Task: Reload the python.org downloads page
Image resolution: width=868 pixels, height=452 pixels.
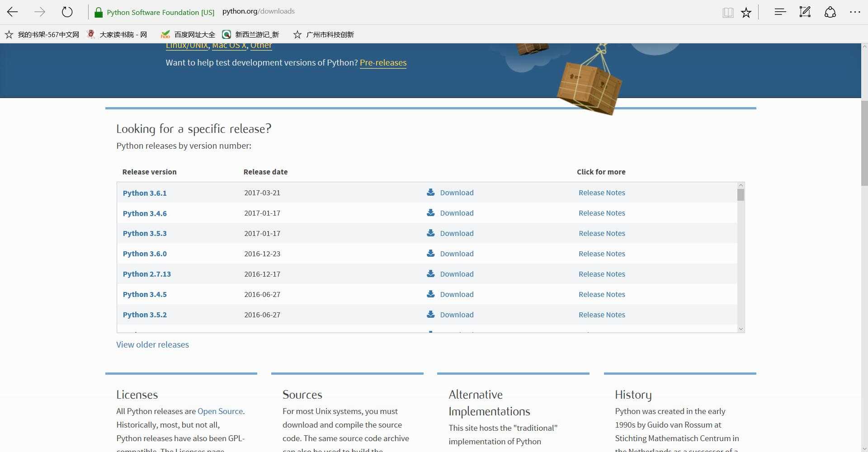Action: [67, 12]
